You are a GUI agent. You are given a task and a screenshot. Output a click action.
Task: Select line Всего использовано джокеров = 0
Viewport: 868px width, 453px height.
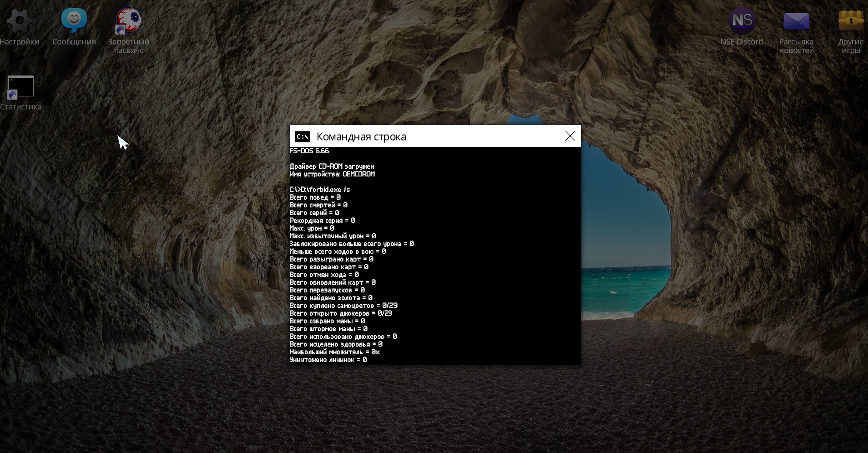pos(343,337)
